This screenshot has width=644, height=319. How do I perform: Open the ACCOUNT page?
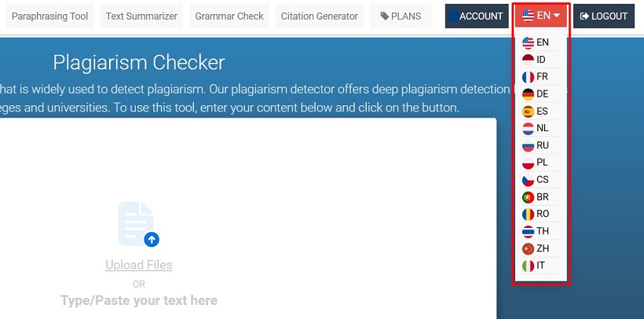click(477, 16)
